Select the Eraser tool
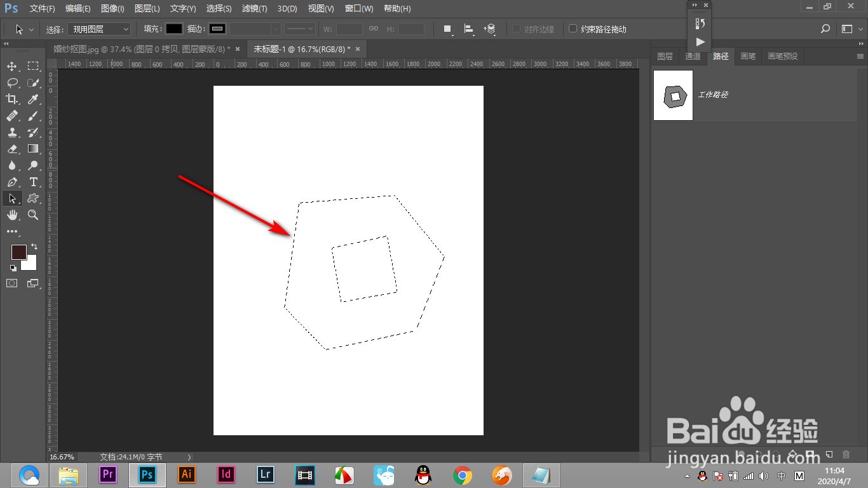Viewport: 868px width, 488px height. coord(12,149)
